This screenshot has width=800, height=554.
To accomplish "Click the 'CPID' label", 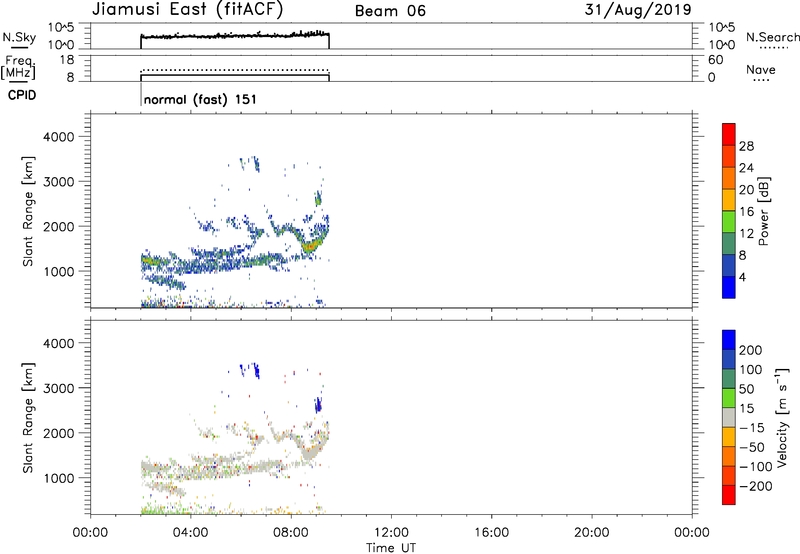I will pyautogui.click(x=22, y=95).
